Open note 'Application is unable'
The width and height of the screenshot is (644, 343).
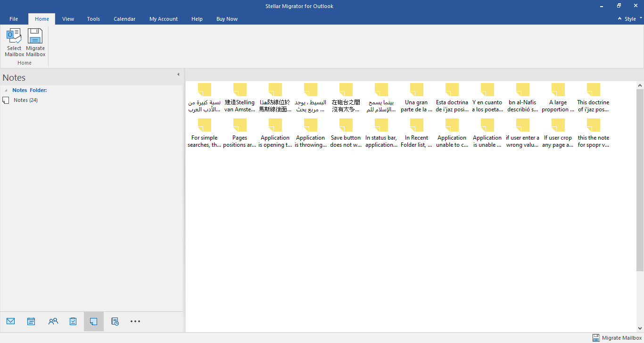pos(487,134)
